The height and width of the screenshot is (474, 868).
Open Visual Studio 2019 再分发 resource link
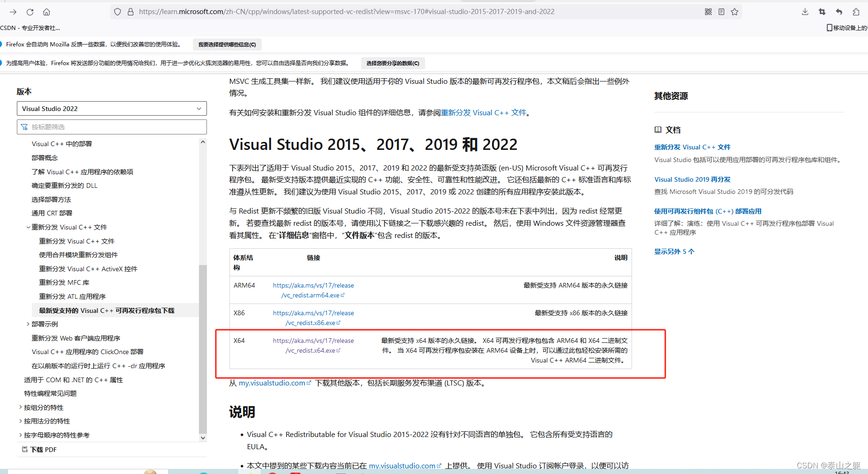click(692, 179)
